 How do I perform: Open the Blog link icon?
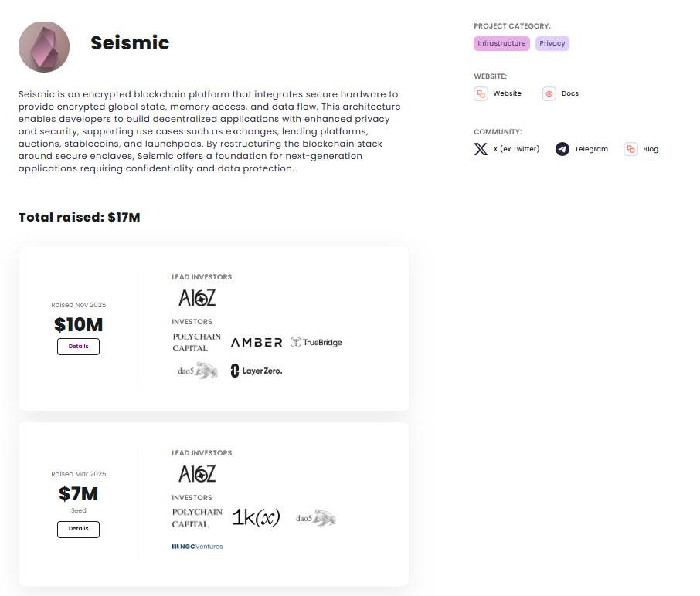631,149
